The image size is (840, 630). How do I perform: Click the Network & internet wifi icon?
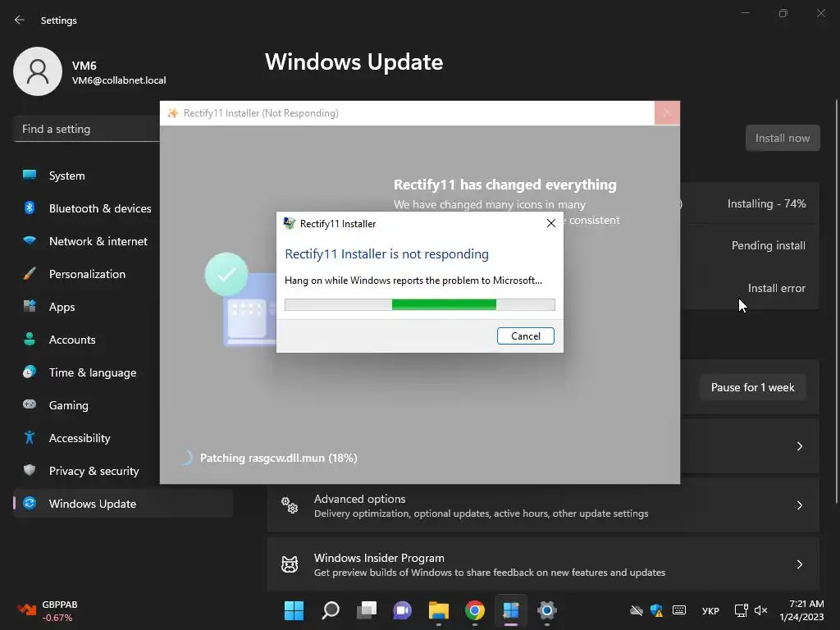pos(30,240)
